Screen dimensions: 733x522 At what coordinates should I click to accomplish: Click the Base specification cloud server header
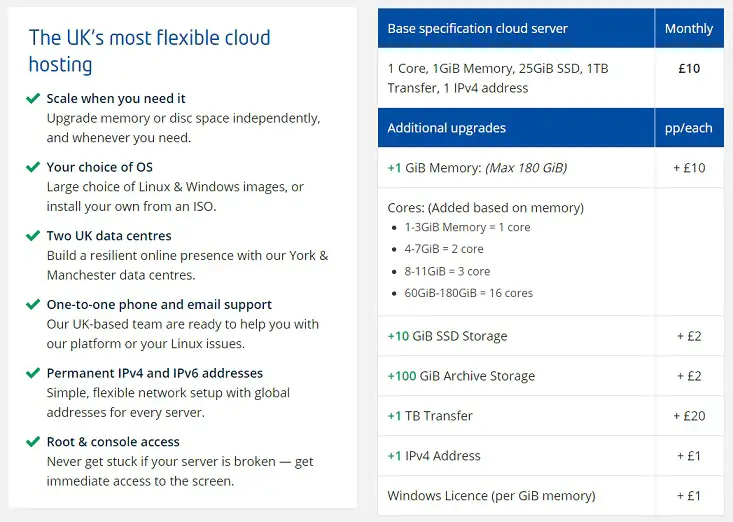(516, 29)
